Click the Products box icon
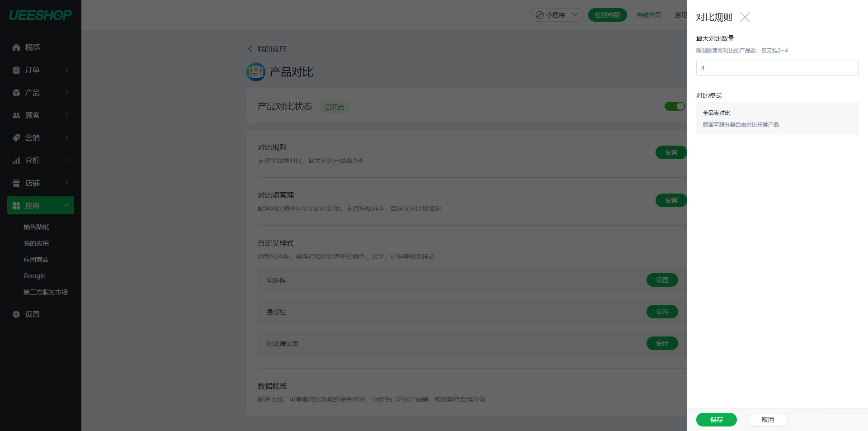 [x=16, y=93]
